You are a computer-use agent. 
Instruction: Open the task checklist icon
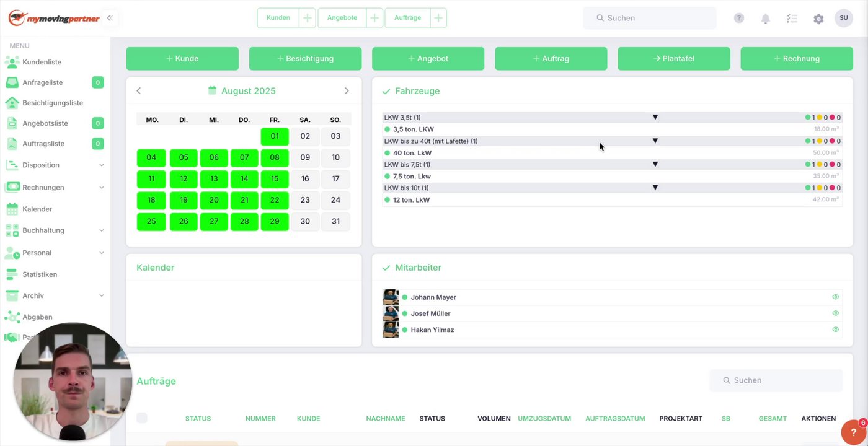pyautogui.click(x=792, y=19)
